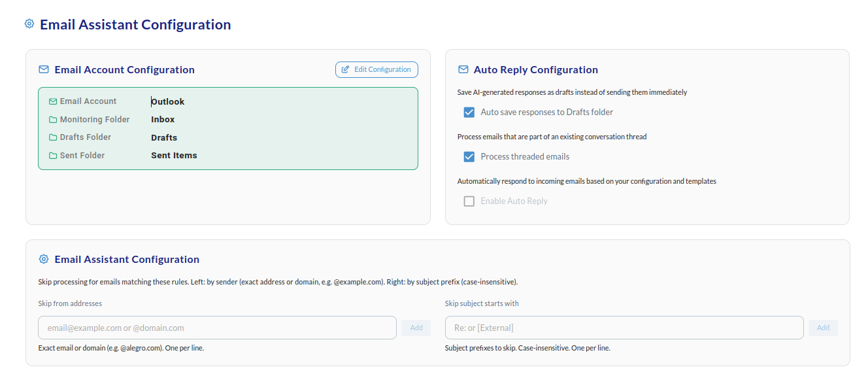Screen dimensions: 868x378
Task: Click the Outlook email account value
Action: click(x=168, y=101)
